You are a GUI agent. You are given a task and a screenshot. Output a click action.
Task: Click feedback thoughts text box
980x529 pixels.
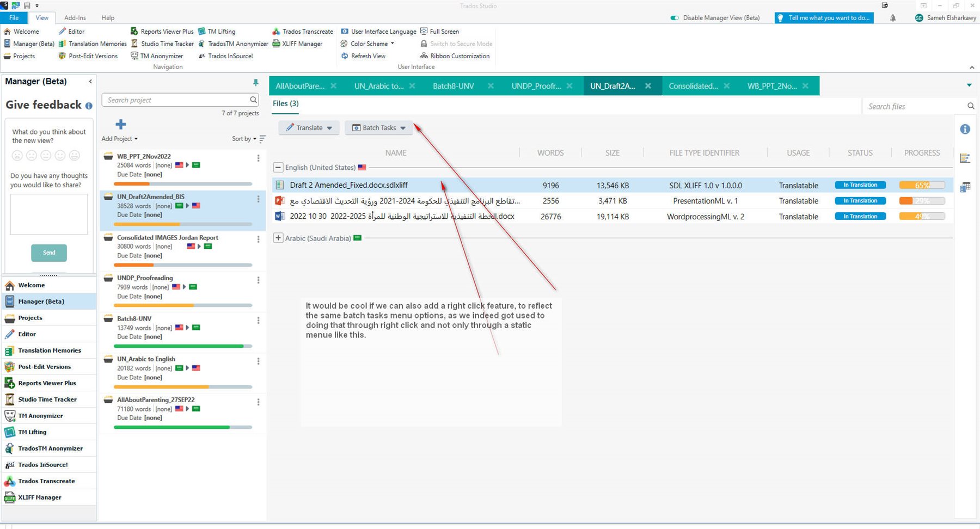49,214
